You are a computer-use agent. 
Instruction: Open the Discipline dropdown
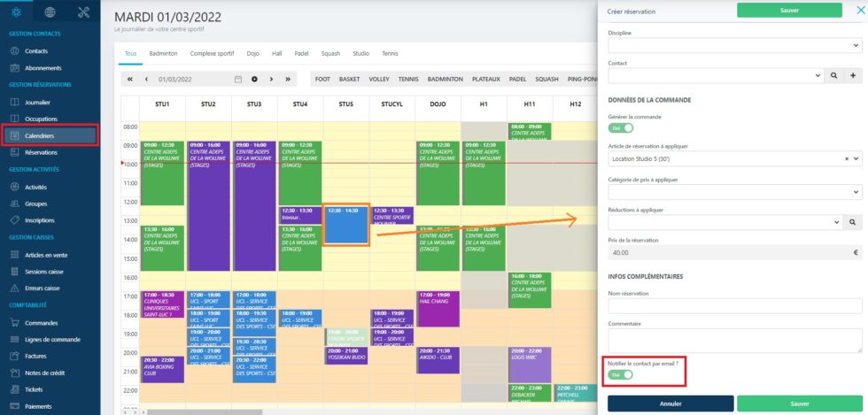734,46
